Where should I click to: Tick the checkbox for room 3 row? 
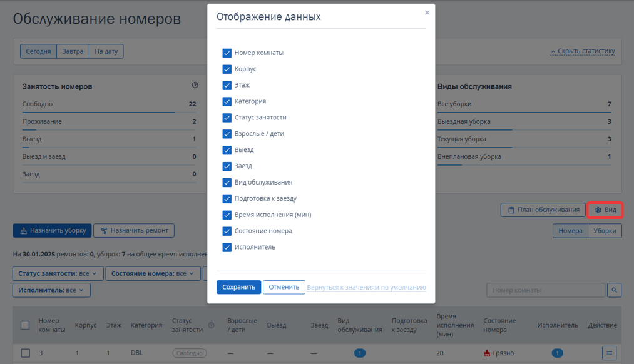coord(25,353)
